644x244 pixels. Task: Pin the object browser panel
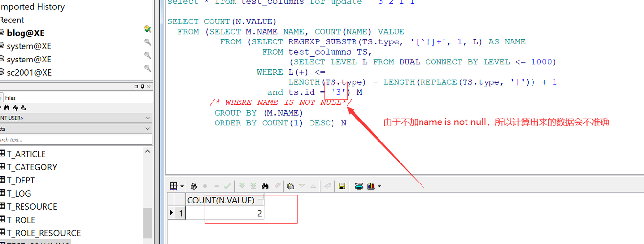click(142, 86)
